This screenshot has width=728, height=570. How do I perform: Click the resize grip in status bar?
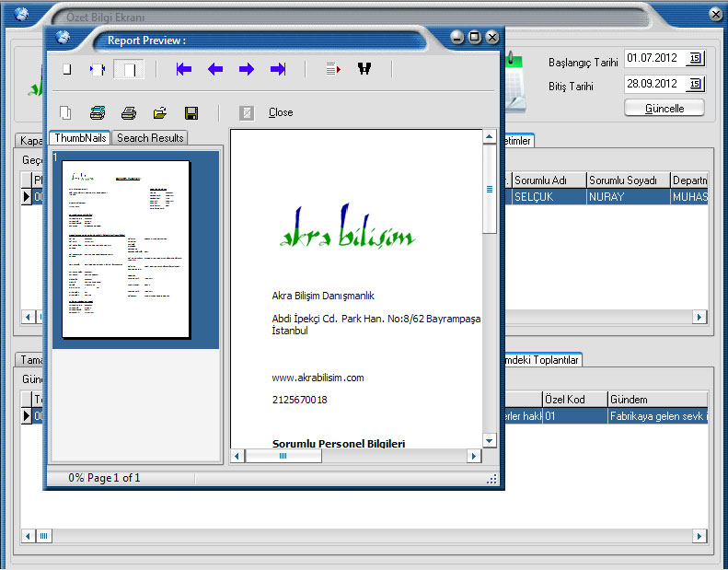(491, 479)
